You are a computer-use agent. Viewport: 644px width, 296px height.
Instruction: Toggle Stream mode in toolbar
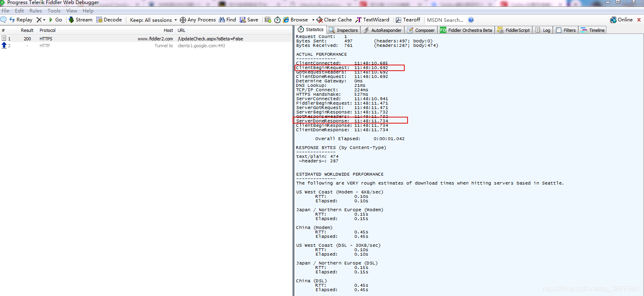80,20
